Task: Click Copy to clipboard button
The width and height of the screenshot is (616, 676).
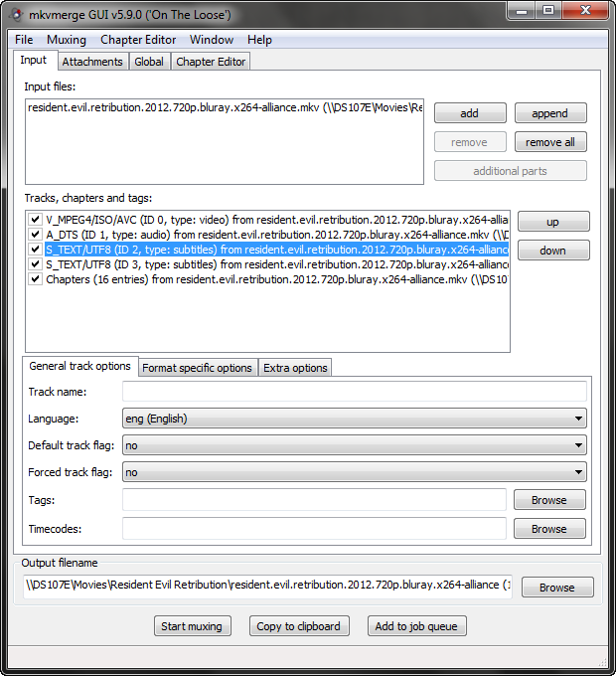Action: click(x=299, y=626)
